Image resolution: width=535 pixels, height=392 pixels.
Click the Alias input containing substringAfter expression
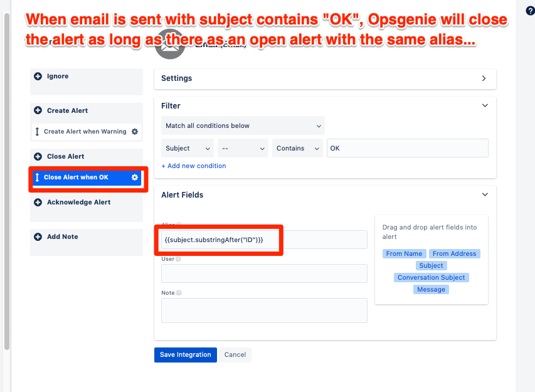pos(218,239)
